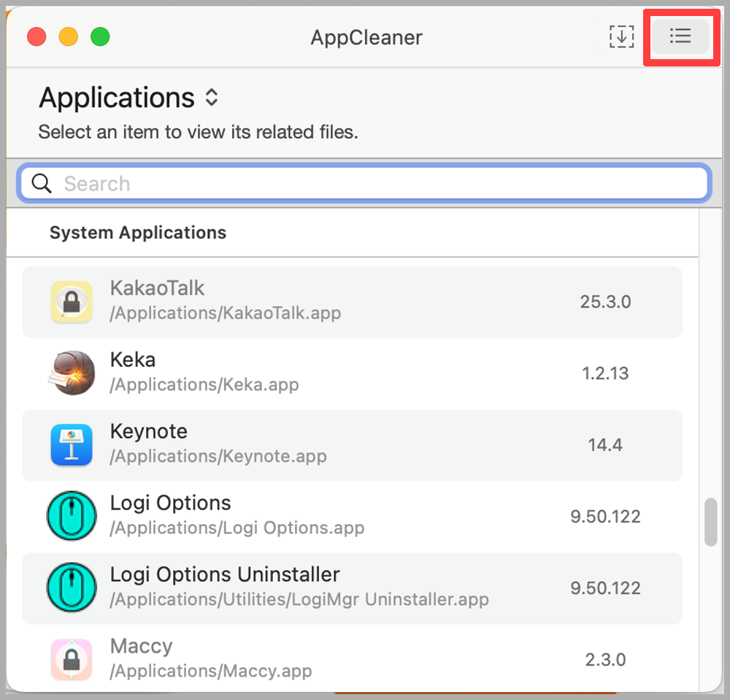Viewport: 730px width, 700px height.
Task: Click the Logi Options mouse icon
Action: coord(72,515)
